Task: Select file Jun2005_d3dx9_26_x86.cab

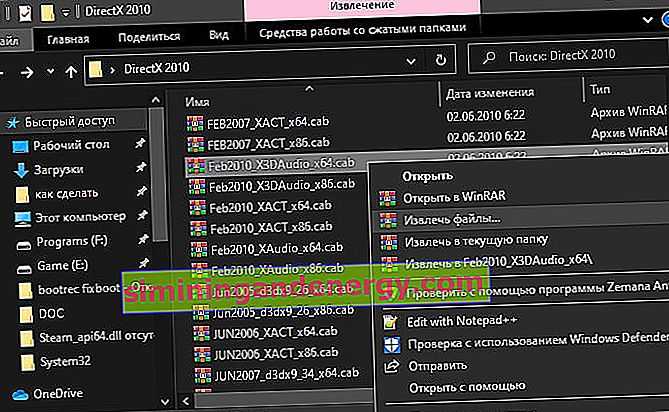Action: 283,311
